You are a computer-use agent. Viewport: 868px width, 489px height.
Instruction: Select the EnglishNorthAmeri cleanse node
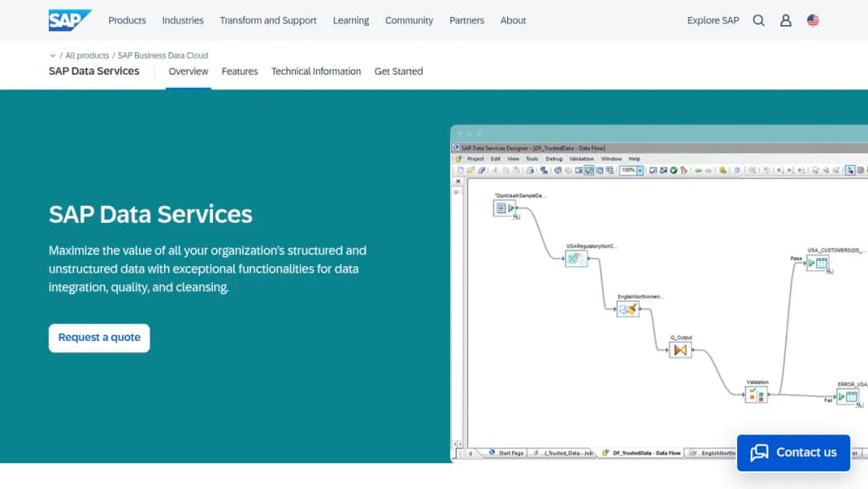[628, 309]
